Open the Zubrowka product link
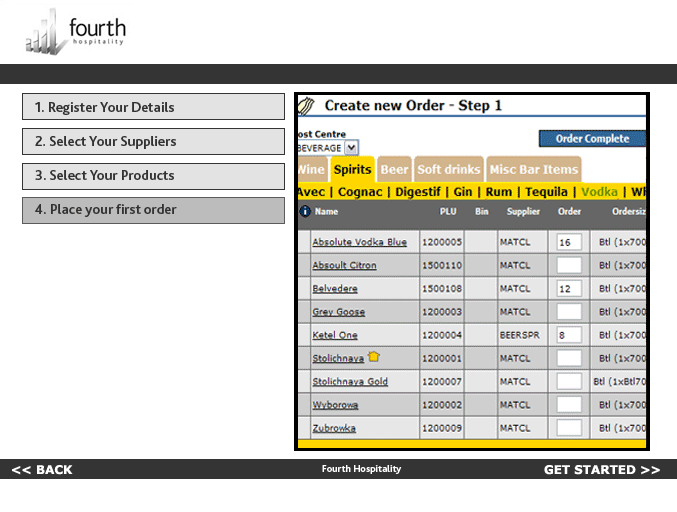This screenshot has width=677, height=512. tap(334, 429)
